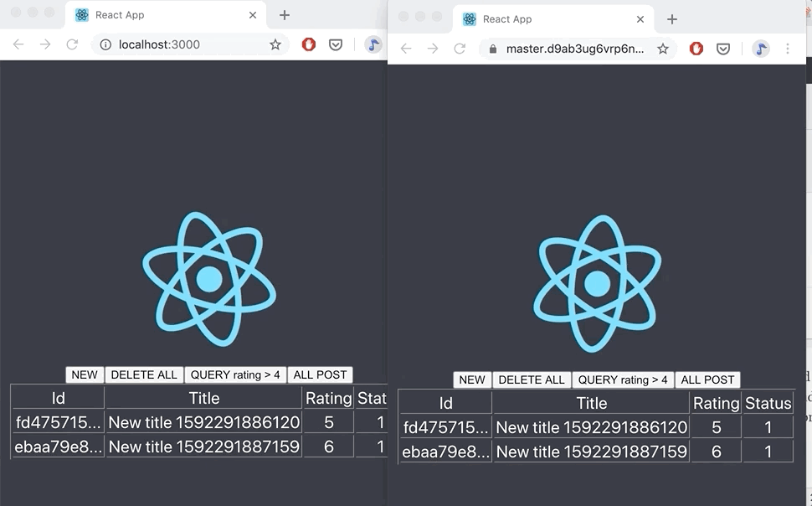Go back in localhost window
Viewport: 812px width, 506px height.
tap(18, 44)
